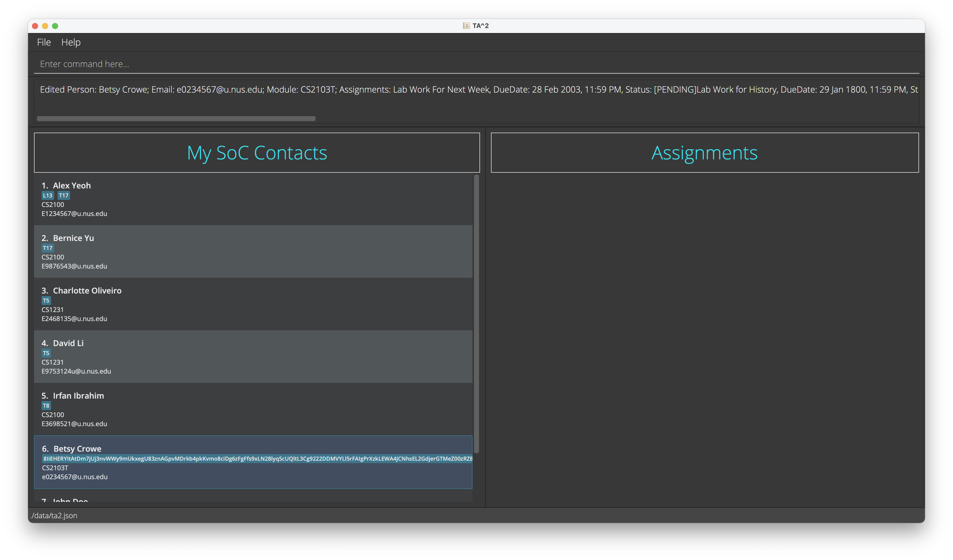
Task: Click the L13 tag on Alex Yeoh
Action: 48,195
